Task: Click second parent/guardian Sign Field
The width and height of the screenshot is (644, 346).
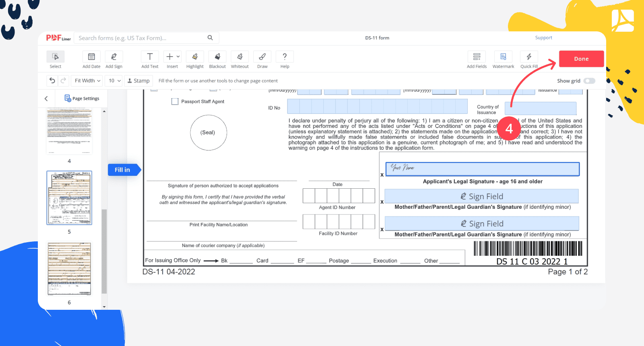Action: [482, 224]
